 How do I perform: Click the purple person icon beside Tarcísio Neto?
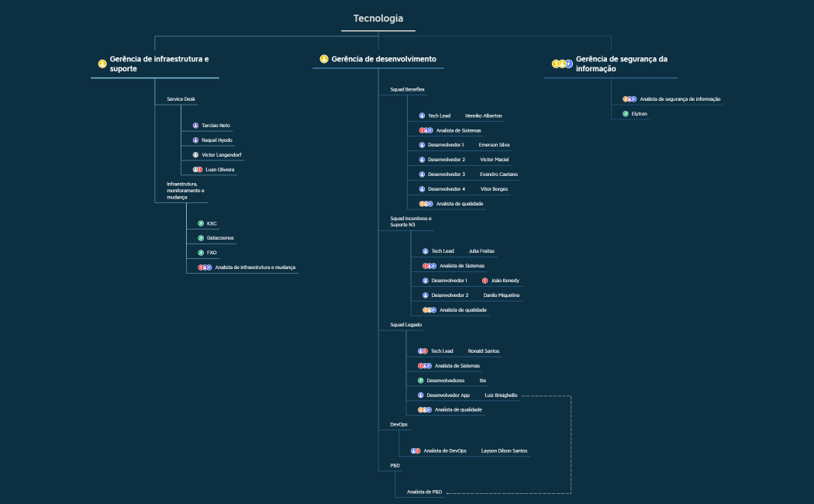coord(195,126)
